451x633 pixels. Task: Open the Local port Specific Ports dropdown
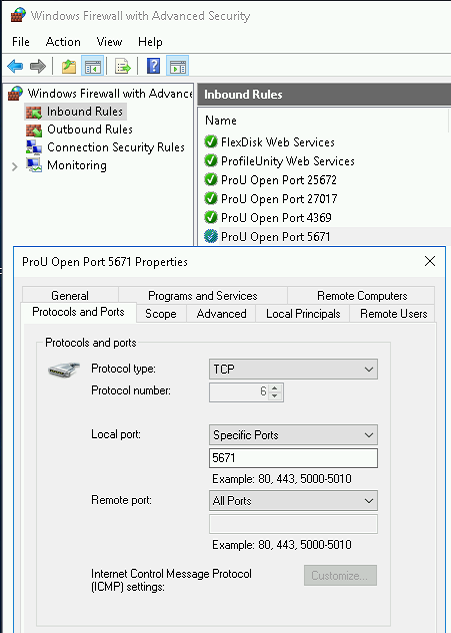[293, 435]
